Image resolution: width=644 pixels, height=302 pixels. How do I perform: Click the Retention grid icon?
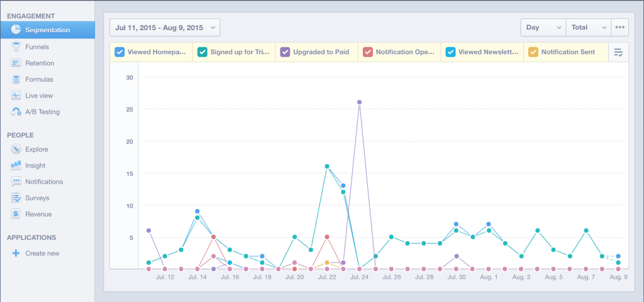[x=16, y=63]
